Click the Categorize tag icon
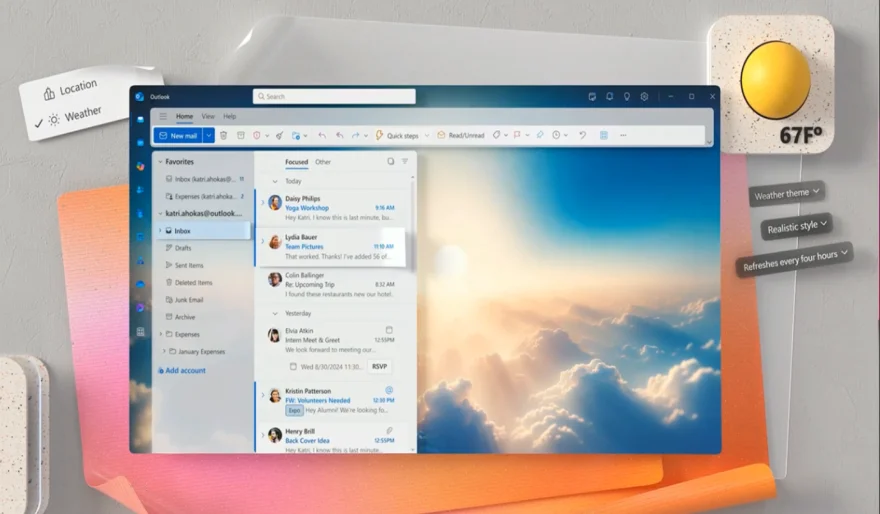 tap(496, 135)
